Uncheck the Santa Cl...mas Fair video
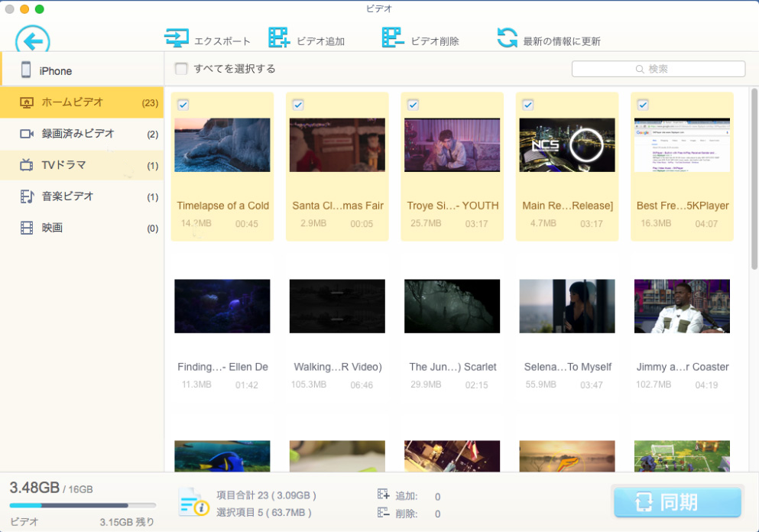The height and width of the screenshot is (532, 759). click(x=298, y=105)
